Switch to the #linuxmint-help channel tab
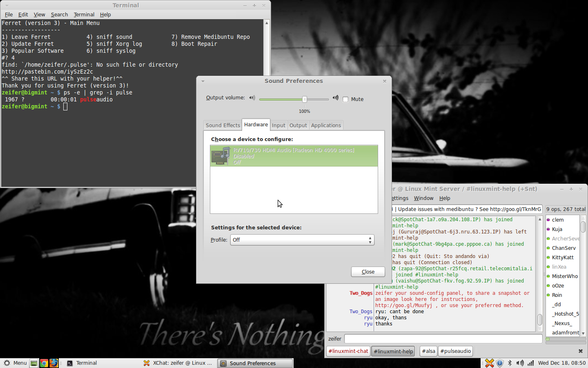This screenshot has height=368, width=588. click(x=394, y=351)
